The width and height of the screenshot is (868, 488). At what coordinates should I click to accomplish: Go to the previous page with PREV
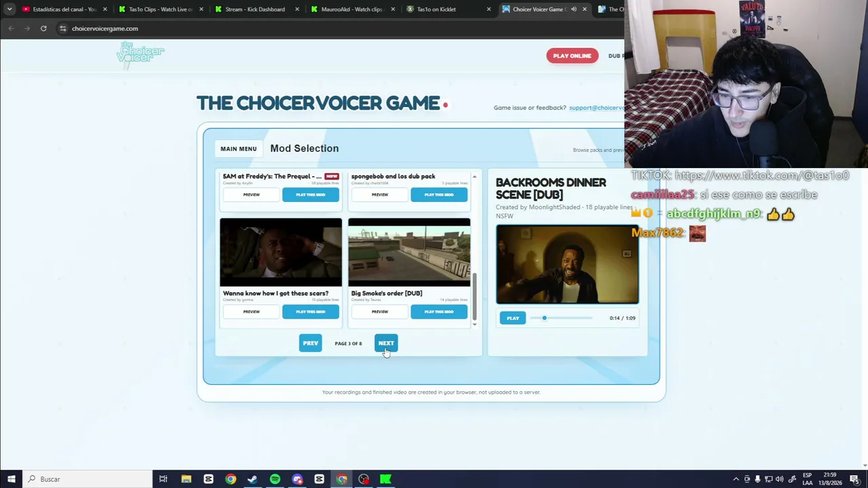click(311, 343)
